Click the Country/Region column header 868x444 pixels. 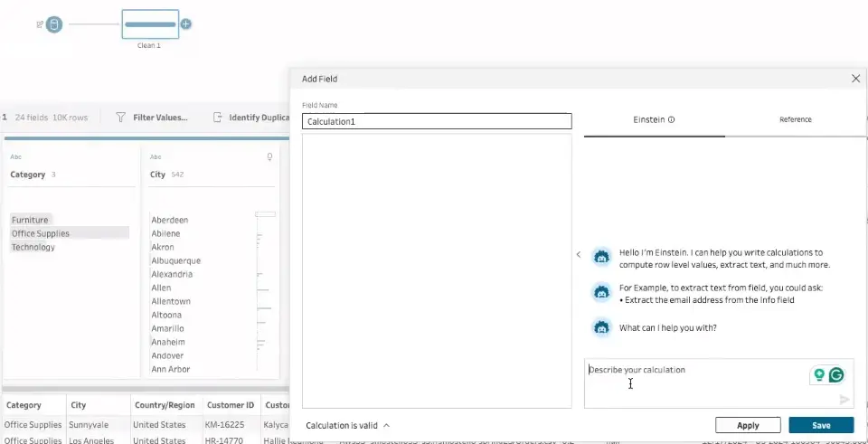pos(165,405)
